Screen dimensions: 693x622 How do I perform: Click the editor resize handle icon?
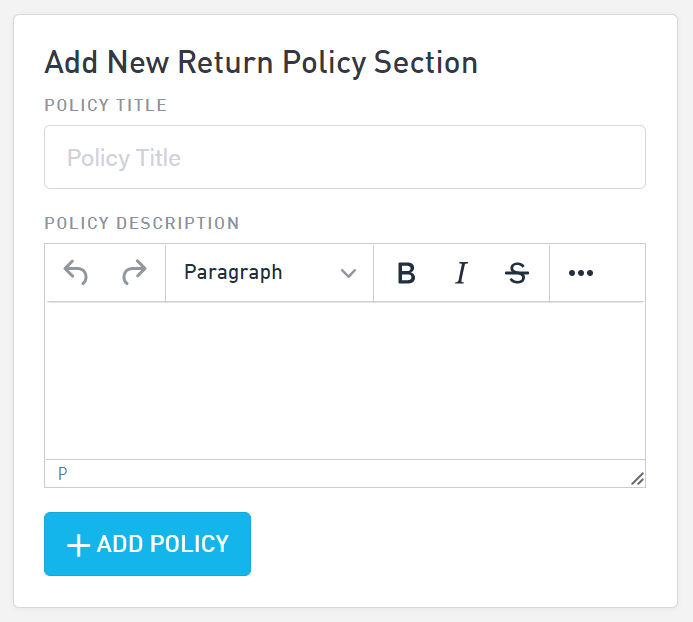(637, 478)
